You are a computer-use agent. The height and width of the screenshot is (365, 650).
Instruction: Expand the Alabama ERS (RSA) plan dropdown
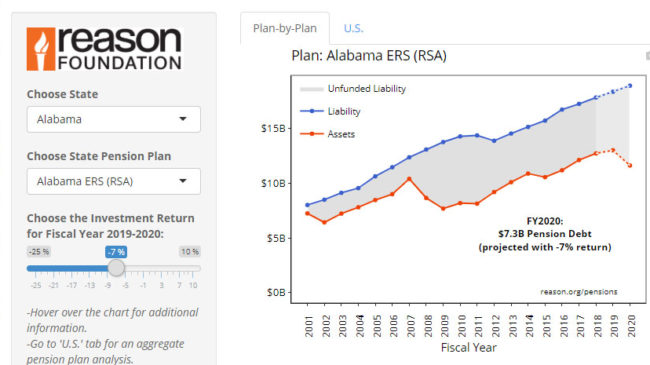point(183,181)
